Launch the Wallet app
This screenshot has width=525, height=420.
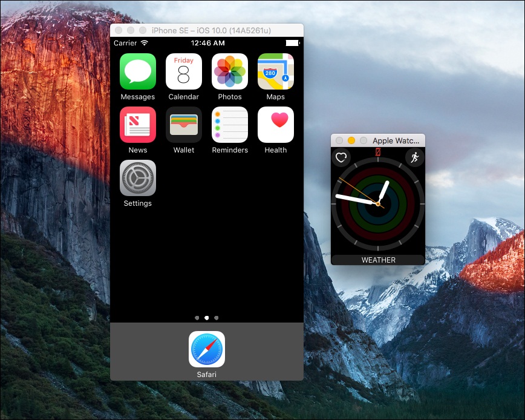pyautogui.click(x=183, y=125)
